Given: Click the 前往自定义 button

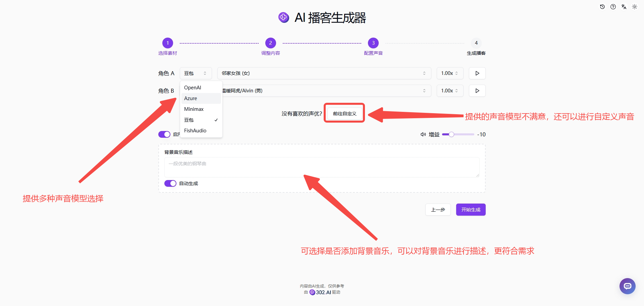Looking at the screenshot, I should coord(344,114).
